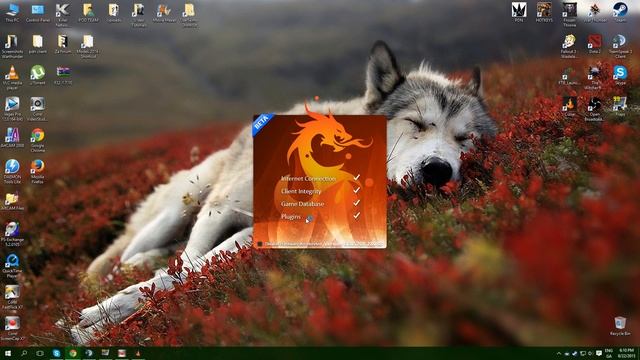Open Corel FastFlick X7 shortcut

12,297
